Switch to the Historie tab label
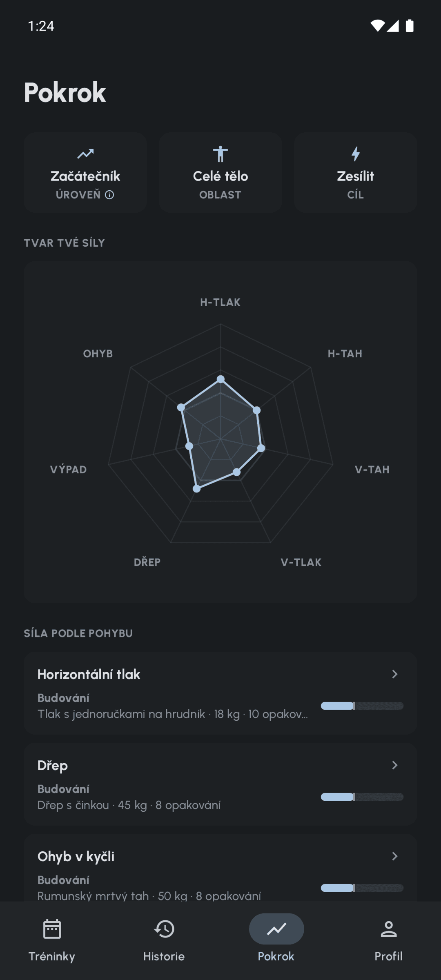This screenshot has height=980, width=441. [164, 956]
